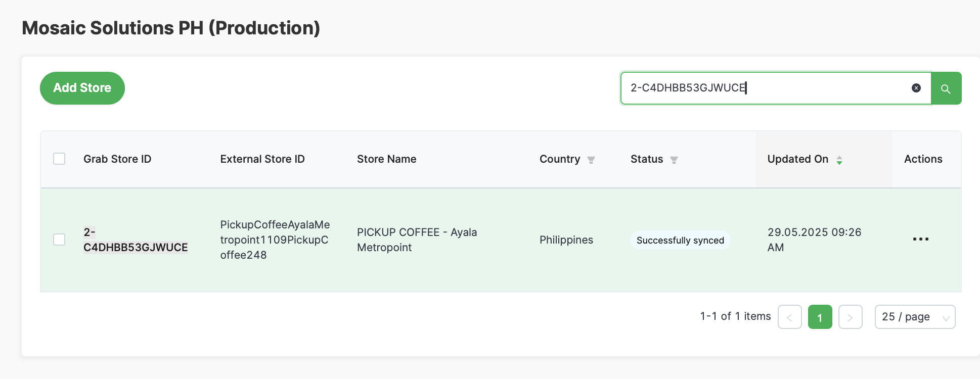Select page 1 in pagination
Screen dimensions: 980x379
(820, 317)
